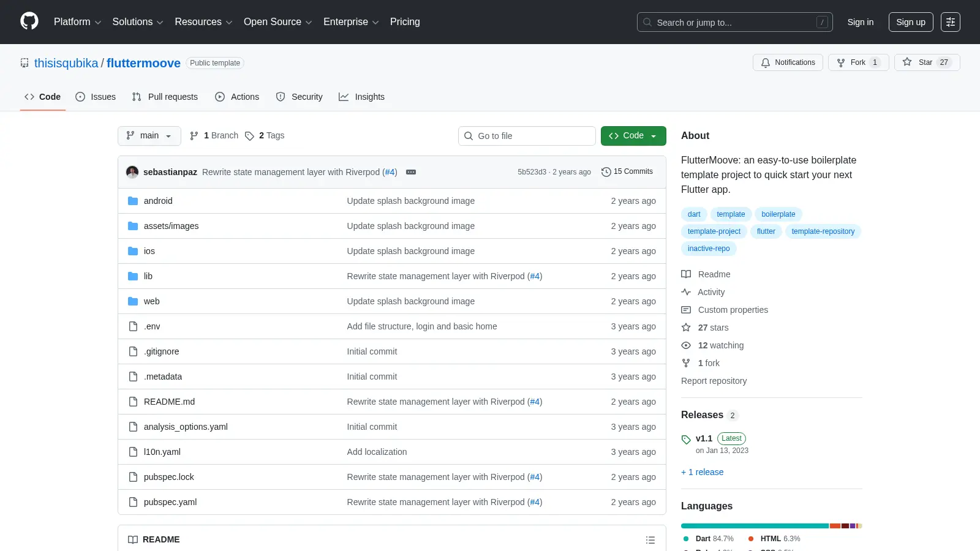This screenshot has height=551, width=980.
Task: Expand the Enterprise dropdown
Action: [351, 22]
